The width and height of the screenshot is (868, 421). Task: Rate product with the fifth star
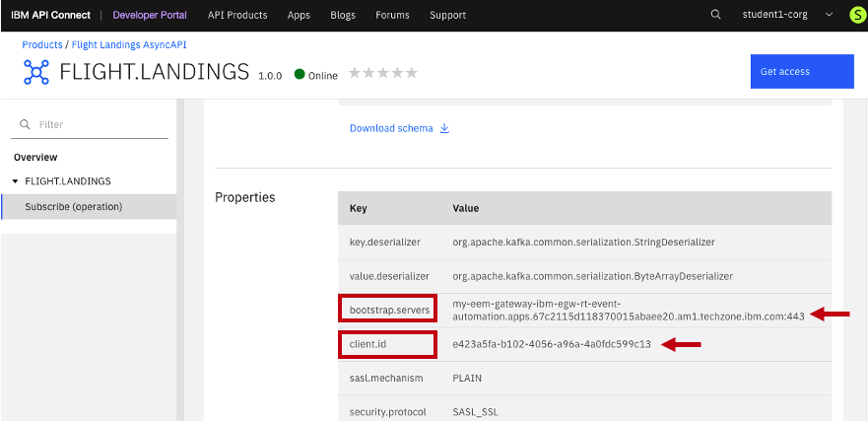[x=412, y=74]
